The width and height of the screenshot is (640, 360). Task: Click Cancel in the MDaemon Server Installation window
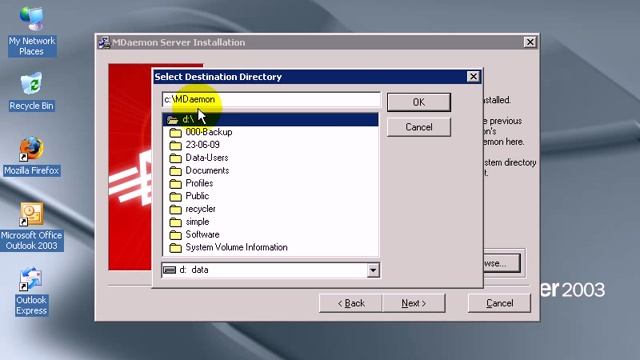[x=499, y=303]
